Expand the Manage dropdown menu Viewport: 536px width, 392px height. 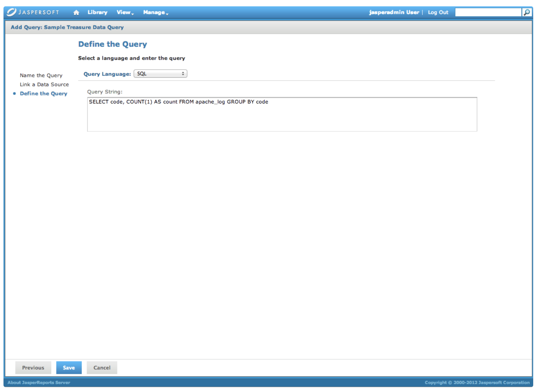coord(155,12)
